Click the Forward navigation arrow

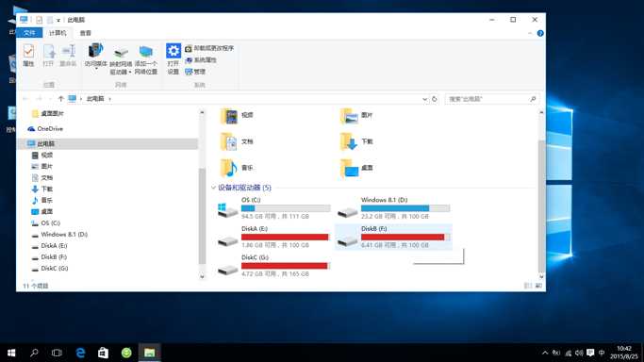(39, 99)
